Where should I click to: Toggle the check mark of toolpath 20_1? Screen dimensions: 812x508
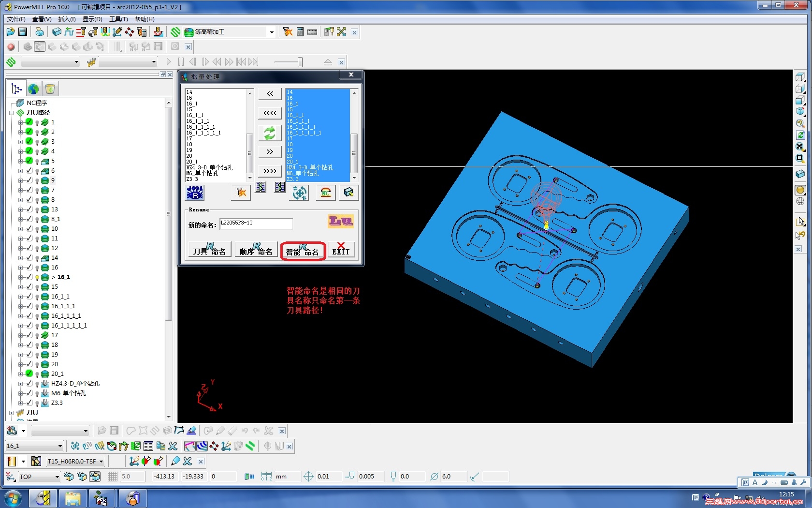tap(29, 374)
